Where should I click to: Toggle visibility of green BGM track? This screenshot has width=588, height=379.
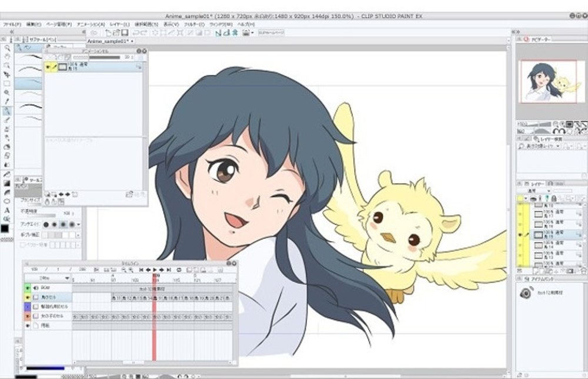point(28,288)
